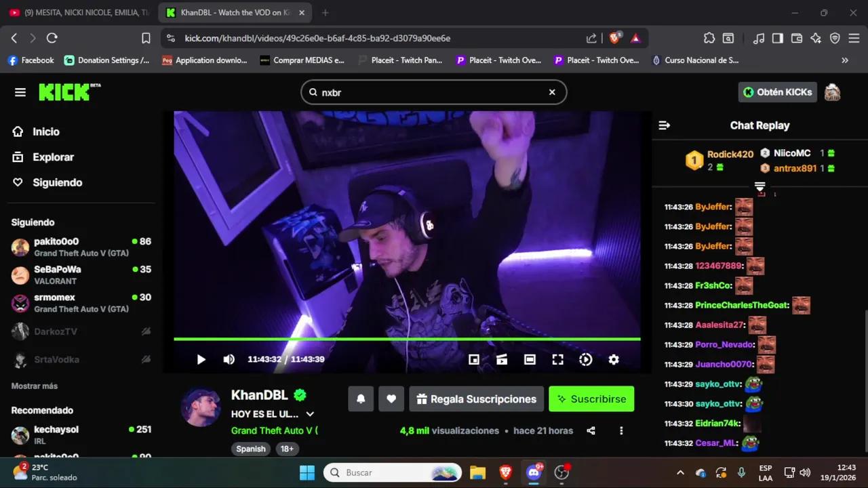Bookmark this page
The width and height of the screenshot is (868, 488).
[x=146, y=39]
